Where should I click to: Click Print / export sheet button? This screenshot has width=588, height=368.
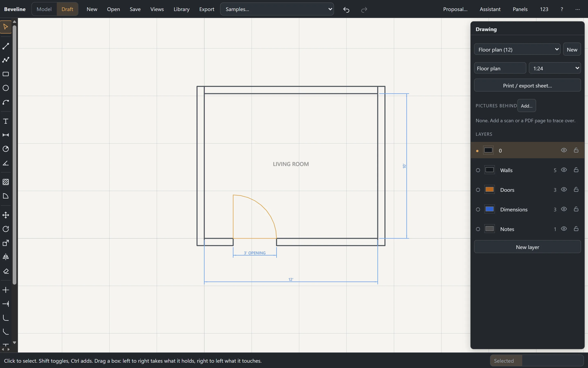pyautogui.click(x=527, y=85)
